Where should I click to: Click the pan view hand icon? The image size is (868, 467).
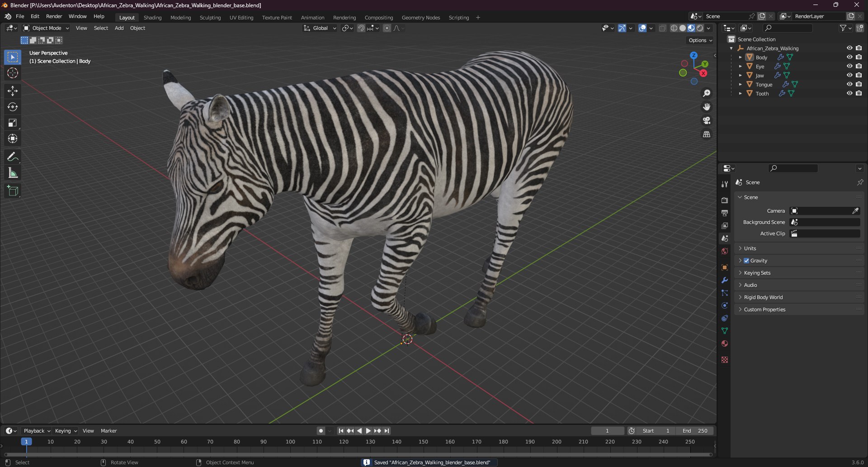[x=707, y=107]
